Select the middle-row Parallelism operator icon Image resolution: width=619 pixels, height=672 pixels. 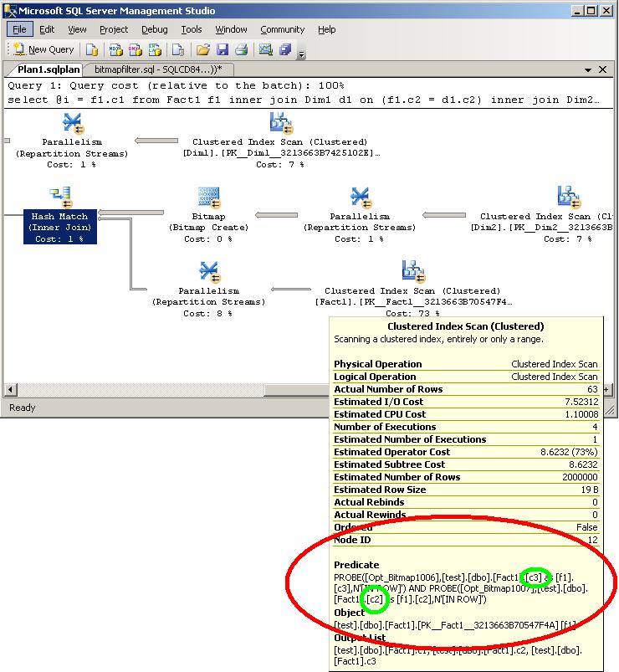click(x=361, y=197)
